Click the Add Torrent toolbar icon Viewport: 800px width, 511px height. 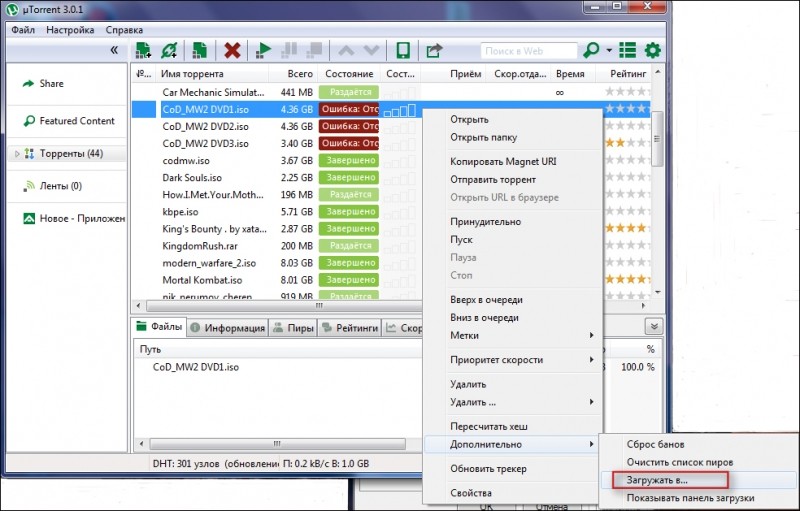(143, 50)
